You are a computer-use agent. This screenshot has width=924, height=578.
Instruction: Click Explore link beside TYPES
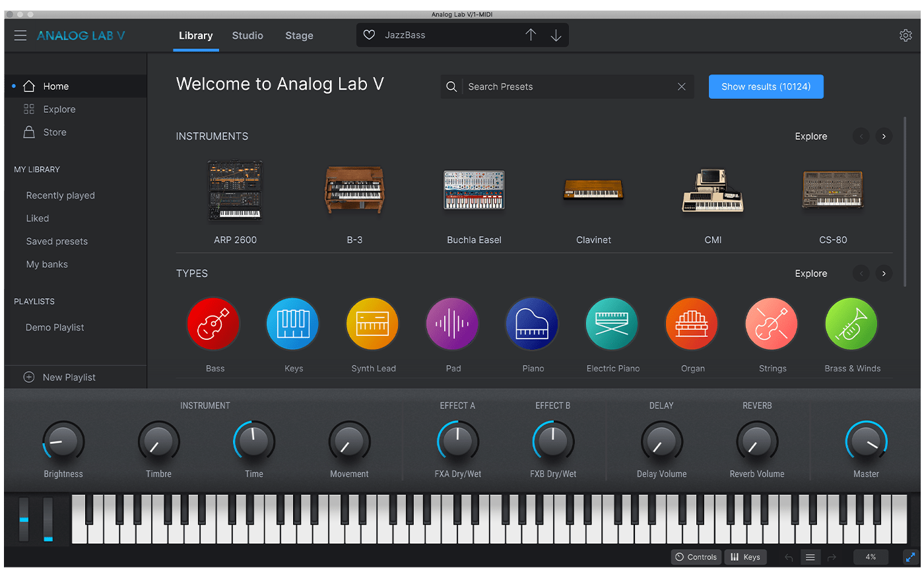pos(810,274)
